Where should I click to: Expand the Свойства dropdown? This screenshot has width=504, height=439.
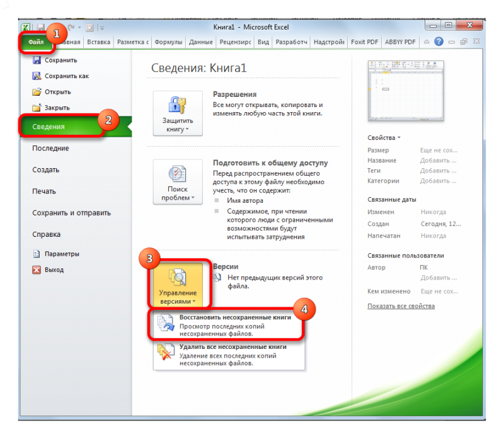pos(384,137)
